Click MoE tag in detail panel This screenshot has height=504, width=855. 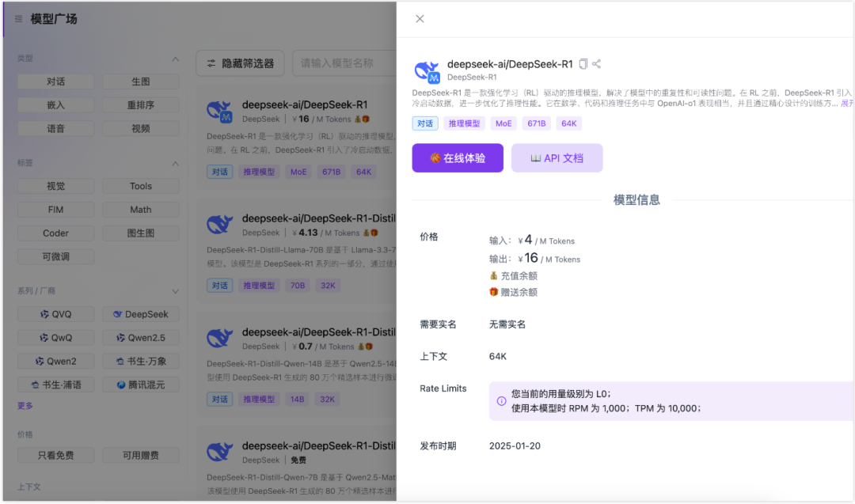point(503,123)
